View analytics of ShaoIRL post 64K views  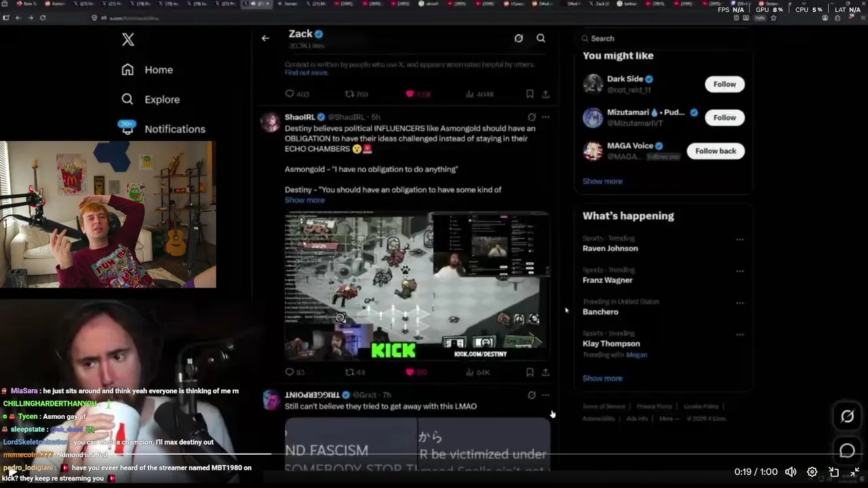(x=478, y=372)
